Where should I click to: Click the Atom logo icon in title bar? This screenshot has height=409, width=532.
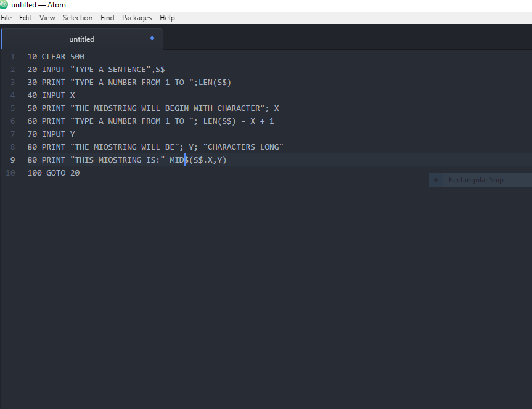tap(4, 4)
